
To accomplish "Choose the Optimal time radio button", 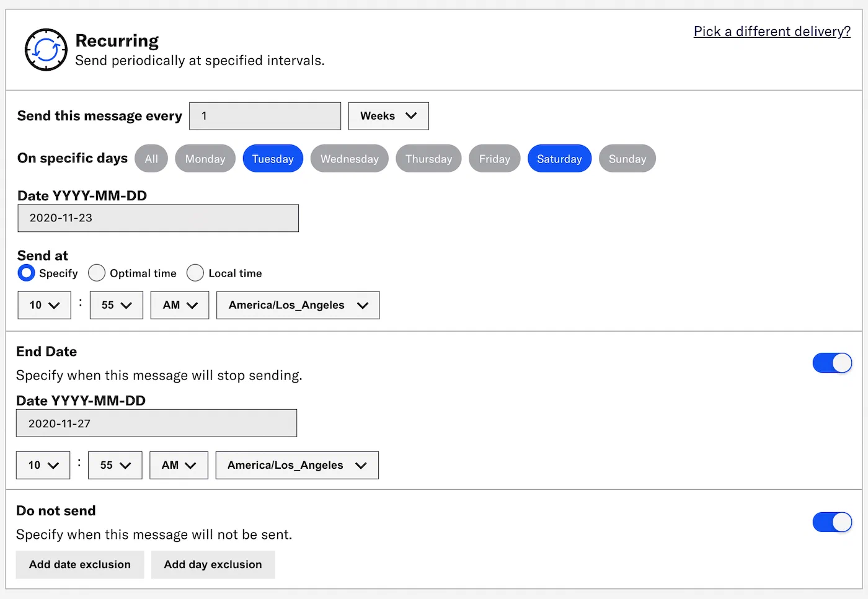I will [97, 273].
